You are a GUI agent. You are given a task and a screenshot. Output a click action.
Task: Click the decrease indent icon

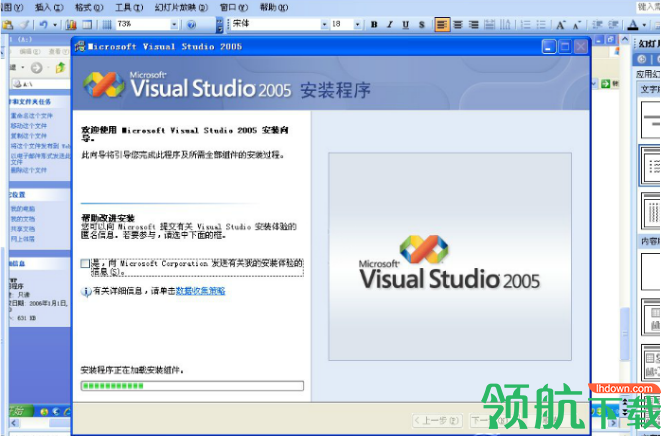[x=597, y=24]
